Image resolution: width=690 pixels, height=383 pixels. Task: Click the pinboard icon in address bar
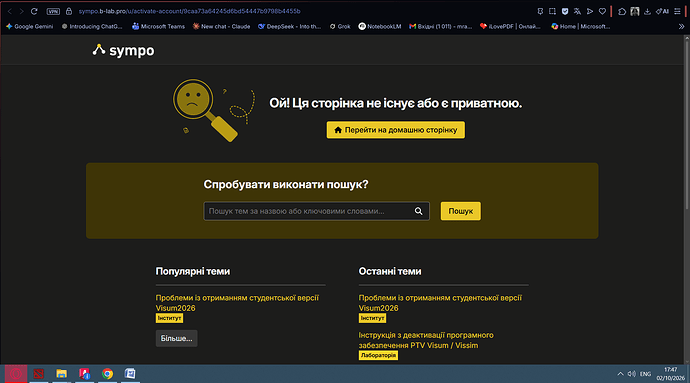540,11
